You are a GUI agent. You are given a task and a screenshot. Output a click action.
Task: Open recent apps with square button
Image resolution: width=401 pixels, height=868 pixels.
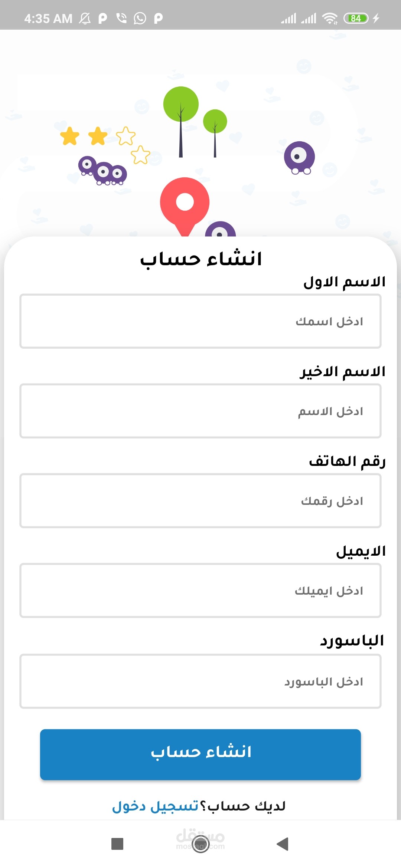(x=117, y=844)
